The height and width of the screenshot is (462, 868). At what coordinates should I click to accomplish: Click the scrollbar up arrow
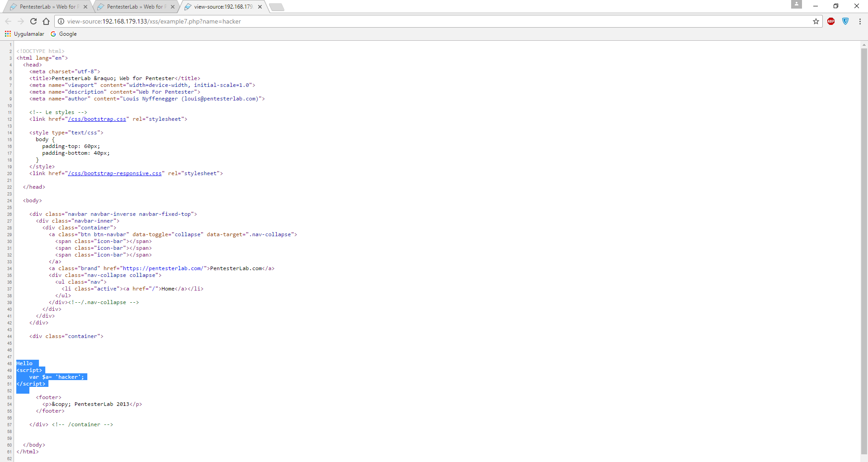click(864, 44)
